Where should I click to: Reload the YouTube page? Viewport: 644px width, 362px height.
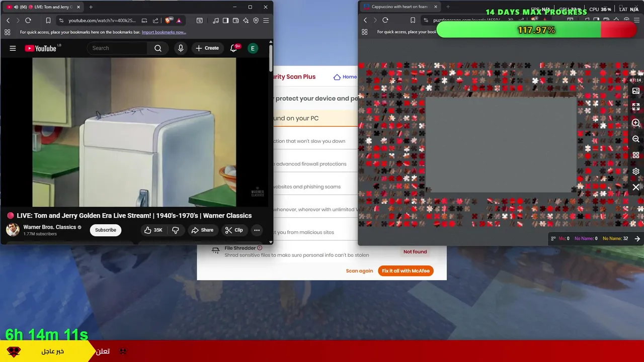click(x=28, y=21)
